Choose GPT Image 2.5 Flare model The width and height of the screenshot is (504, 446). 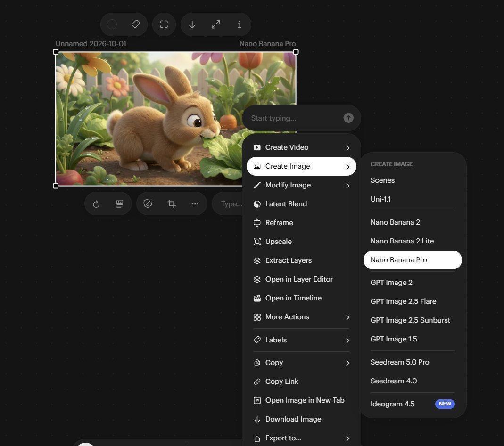pyautogui.click(x=413, y=301)
